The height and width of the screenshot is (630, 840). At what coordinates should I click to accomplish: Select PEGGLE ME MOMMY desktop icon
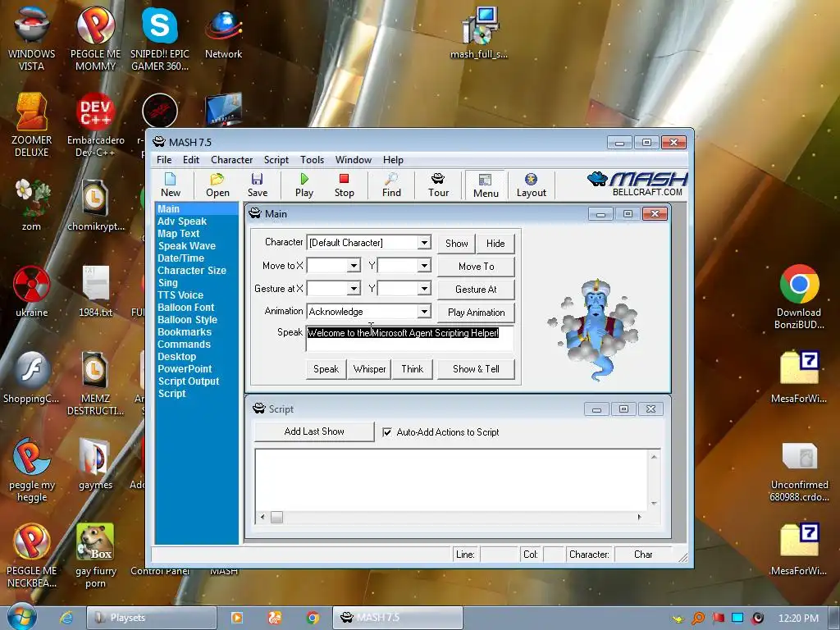pos(95,39)
